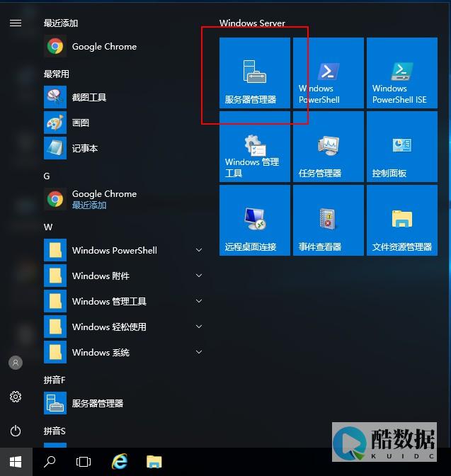Open Task View on taskbar

(x=84, y=462)
